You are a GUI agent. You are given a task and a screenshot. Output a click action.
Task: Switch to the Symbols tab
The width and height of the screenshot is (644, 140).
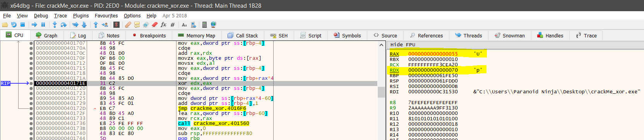coord(347,35)
